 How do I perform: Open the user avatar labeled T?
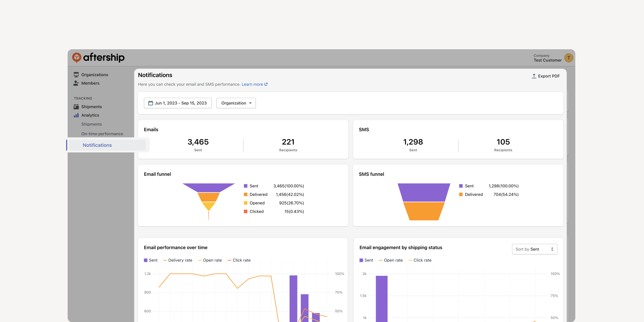coord(568,58)
